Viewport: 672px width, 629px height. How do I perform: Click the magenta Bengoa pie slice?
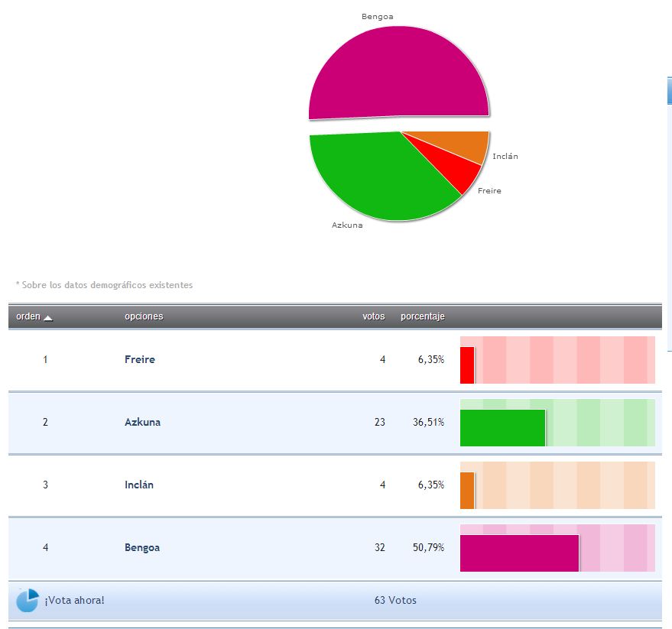point(398,73)
